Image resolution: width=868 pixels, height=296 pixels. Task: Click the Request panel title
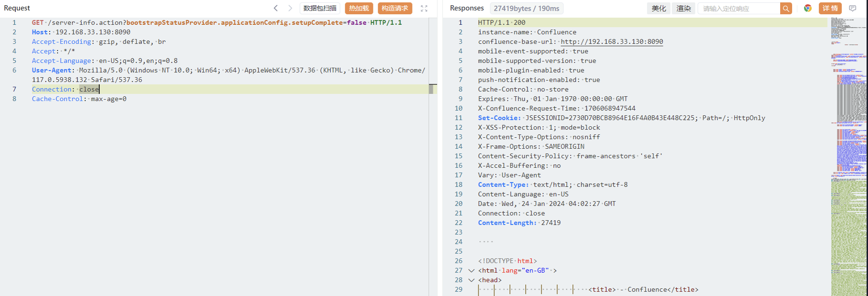[x=17, y=8]
